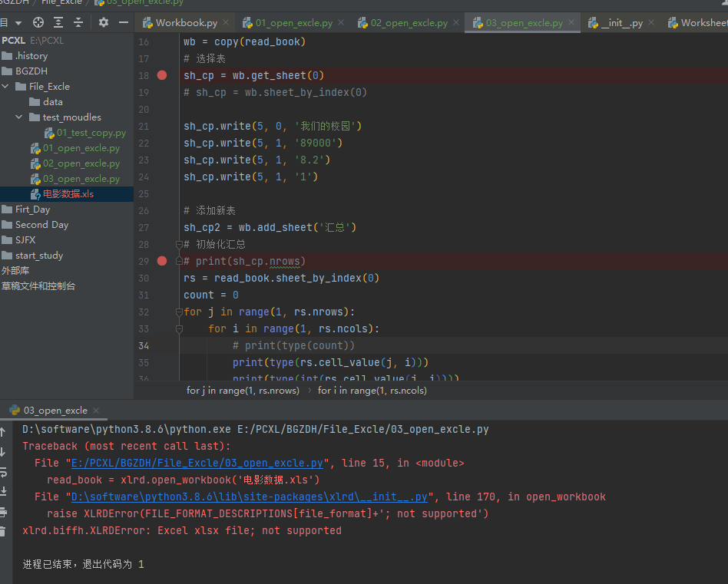Click the down-arrow icon in run toolbar
This screenshot has width=728, height=584.
coord(3,452)
